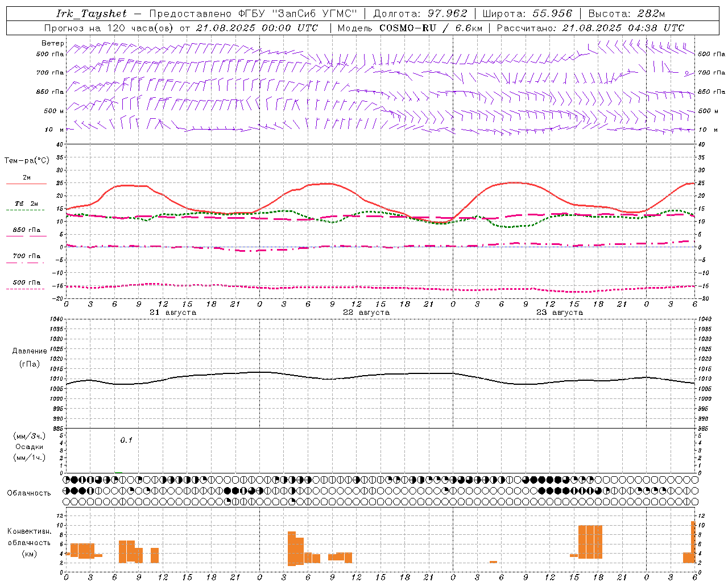
Task: Click the '(км)' unit under convective cloud label
Action: coord(30,554)
